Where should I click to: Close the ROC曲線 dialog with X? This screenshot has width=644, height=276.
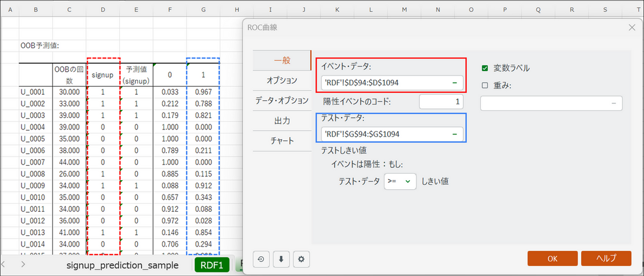click(631, 27)
